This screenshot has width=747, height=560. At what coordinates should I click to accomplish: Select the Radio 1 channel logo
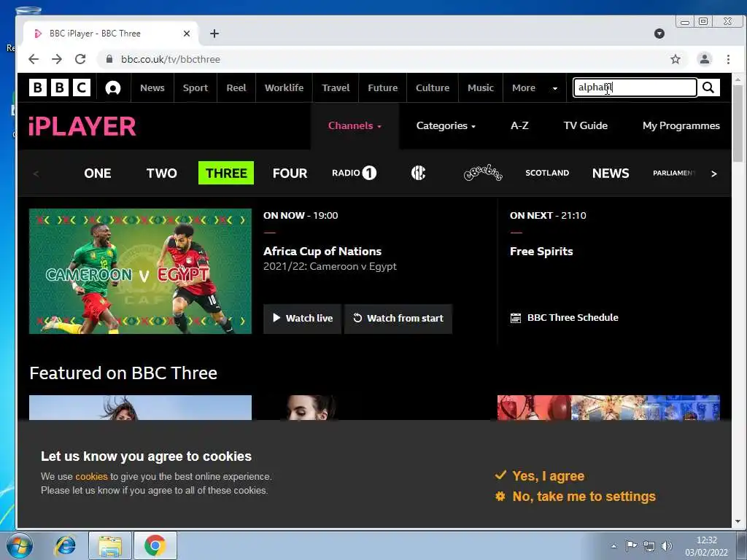(354, 173)
